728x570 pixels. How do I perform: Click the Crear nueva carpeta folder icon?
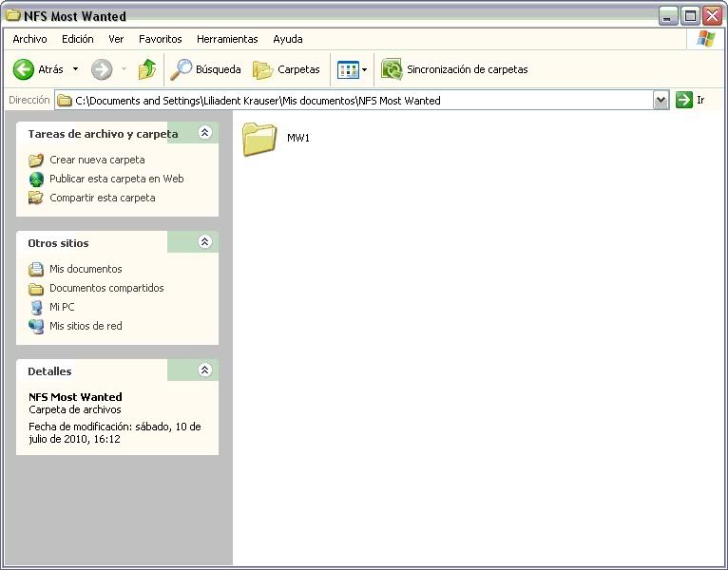36,161
